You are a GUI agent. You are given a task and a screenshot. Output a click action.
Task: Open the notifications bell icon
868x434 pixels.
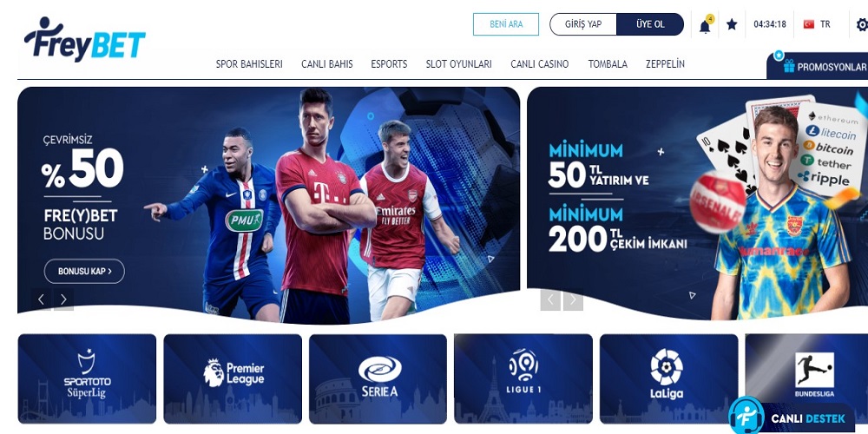(x=705, y=26)
